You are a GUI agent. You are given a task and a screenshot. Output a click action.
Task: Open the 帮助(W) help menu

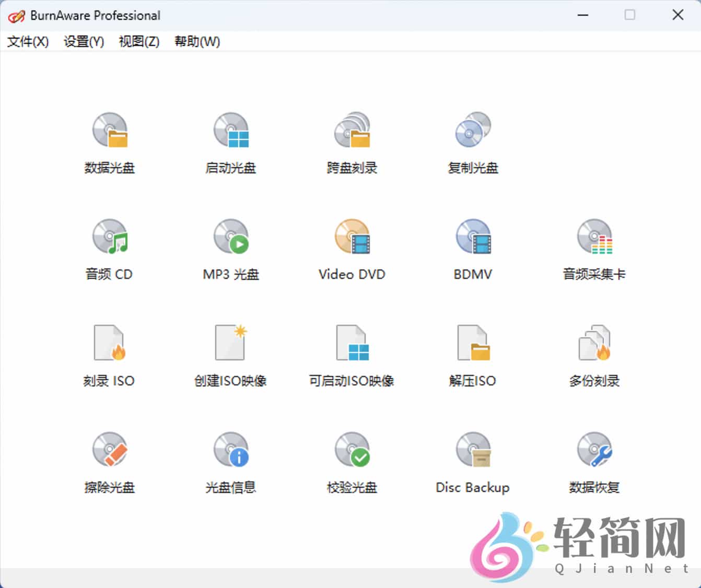197,41
